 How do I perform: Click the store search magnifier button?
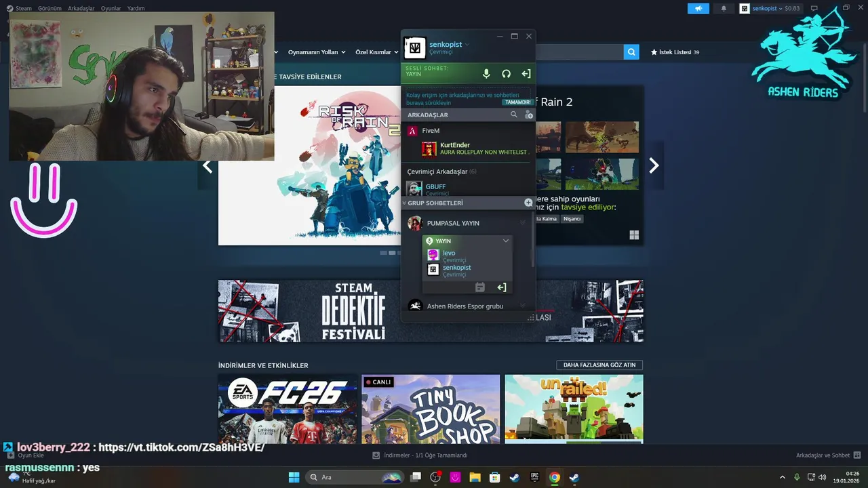click(631, 52)
